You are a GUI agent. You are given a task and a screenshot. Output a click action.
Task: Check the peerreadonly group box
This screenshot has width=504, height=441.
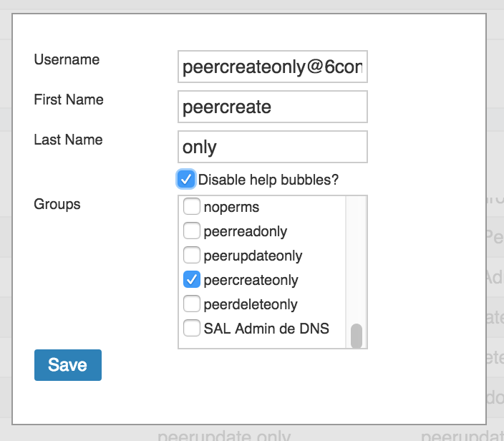tap(192, 231)
